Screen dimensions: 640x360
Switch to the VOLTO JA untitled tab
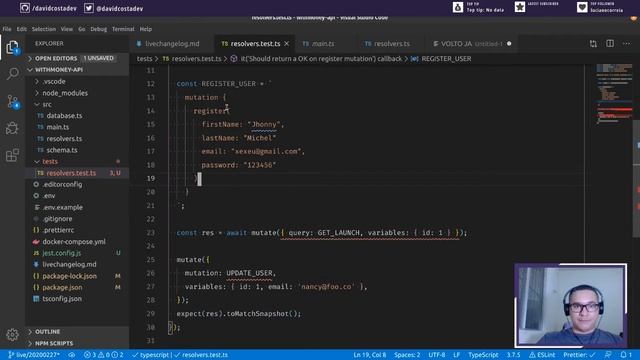(471, 44)
